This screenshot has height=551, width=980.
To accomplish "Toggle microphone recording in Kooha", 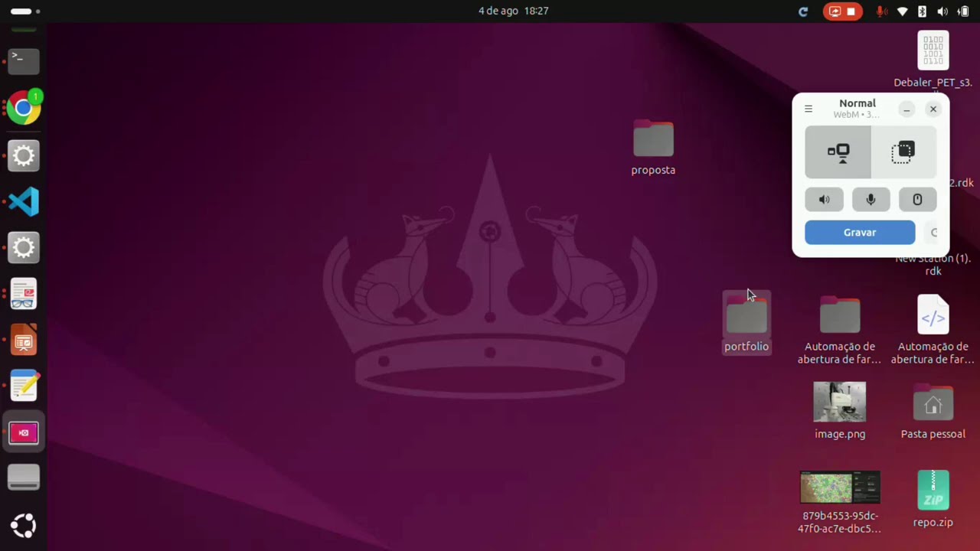I will [x=871, y=200].
